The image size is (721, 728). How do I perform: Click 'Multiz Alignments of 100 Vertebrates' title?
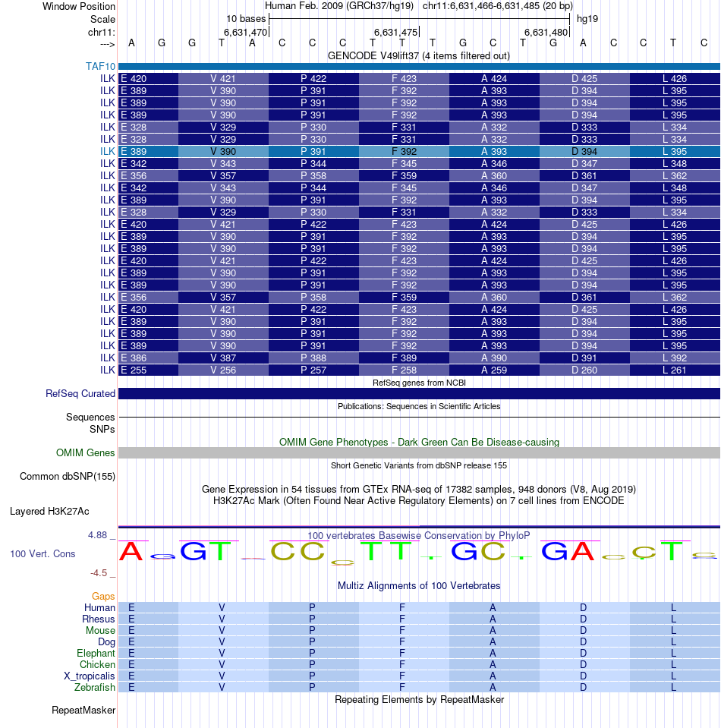tap(419, 586)
